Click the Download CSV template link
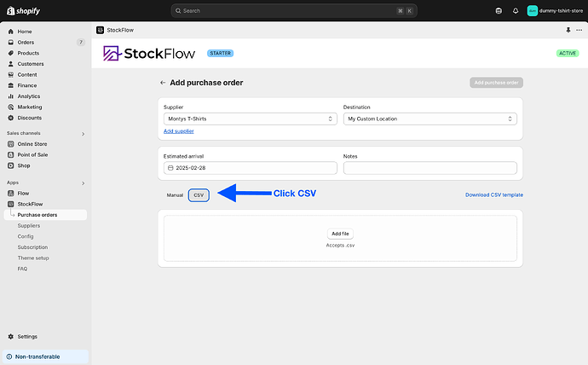The height and width of the screenshot is (365, 588). (493, 195)
